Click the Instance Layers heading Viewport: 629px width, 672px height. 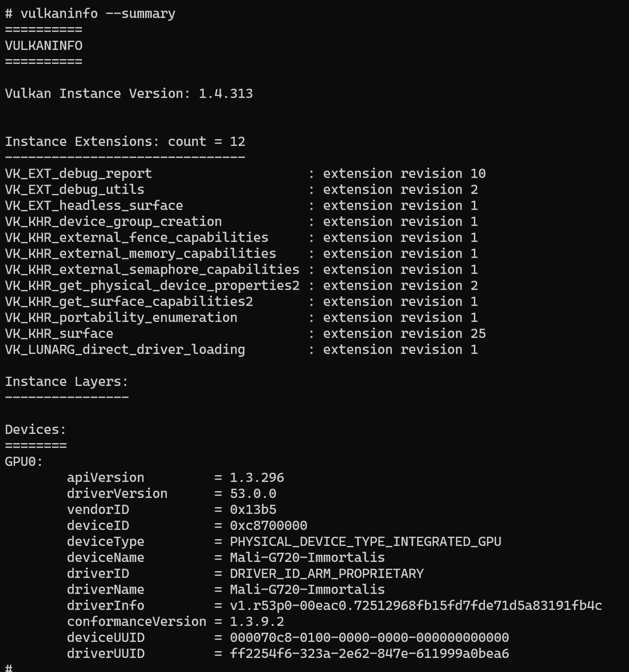coord(66,382)
